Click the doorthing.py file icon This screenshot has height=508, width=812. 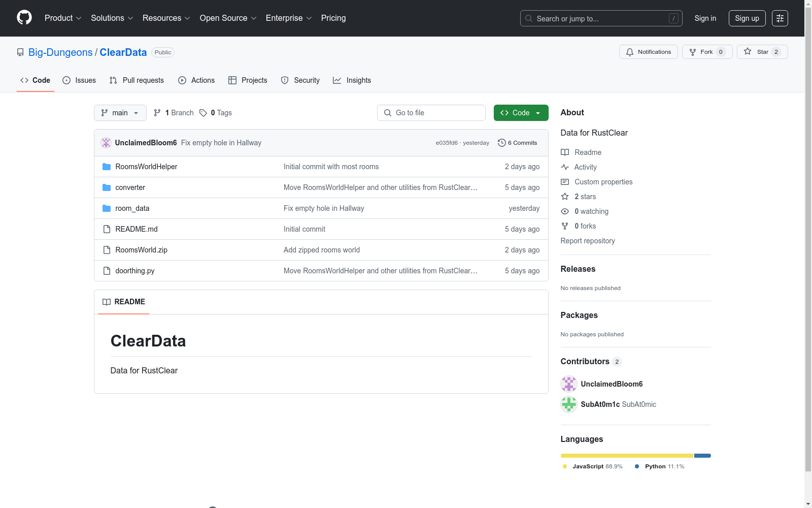pyautogui.click(x=107, y=271)
